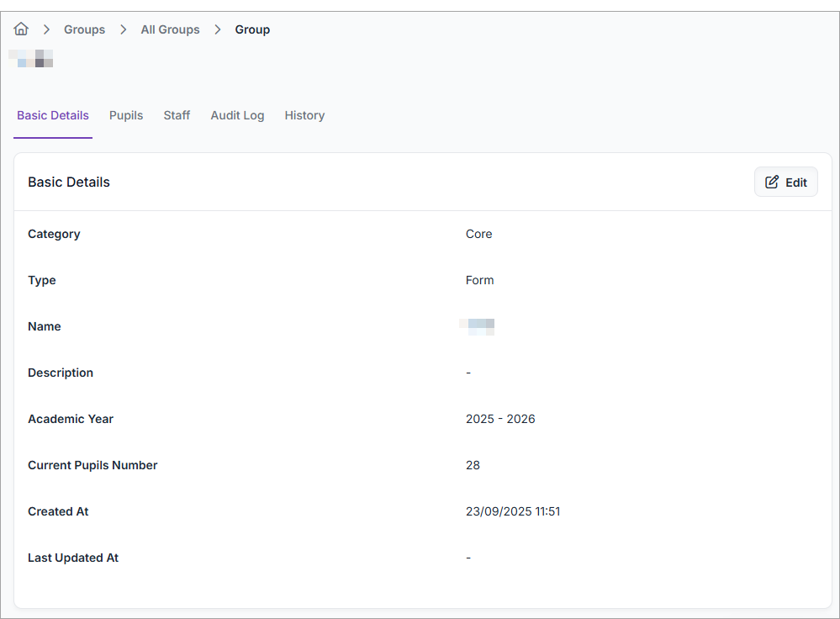The height and width of the screenshot is (619, 840).
Task: Click the Last Updated At label
Action: (73, 558)
